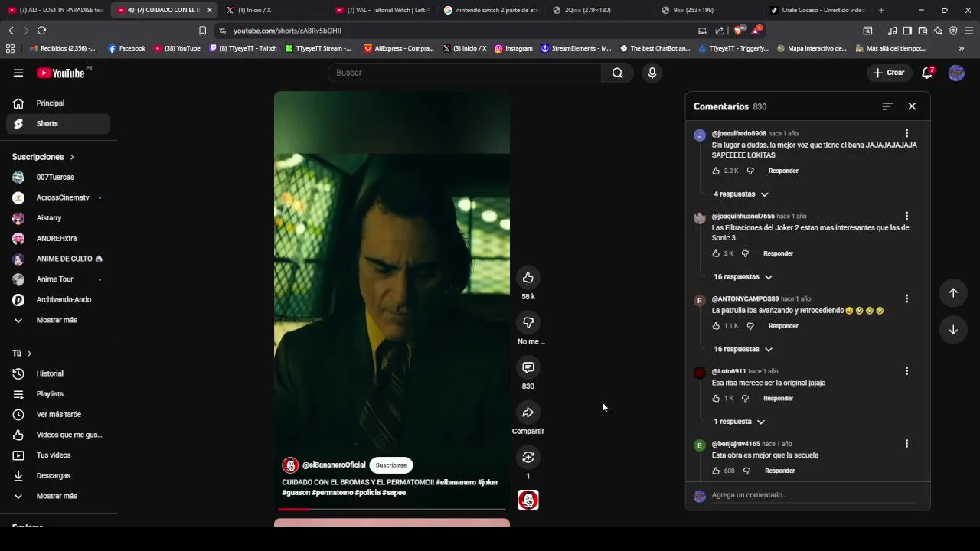Open Historial in sidebar
The image size is (980, 551).
58,373
